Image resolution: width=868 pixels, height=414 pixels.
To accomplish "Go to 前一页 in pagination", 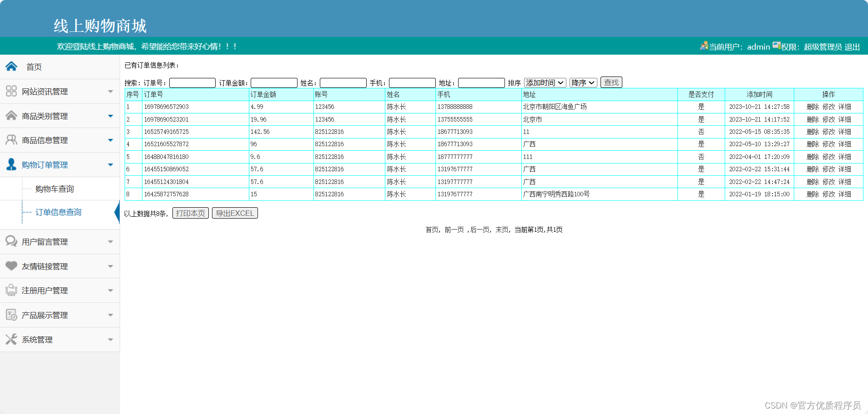I will [x=454, y=230].
